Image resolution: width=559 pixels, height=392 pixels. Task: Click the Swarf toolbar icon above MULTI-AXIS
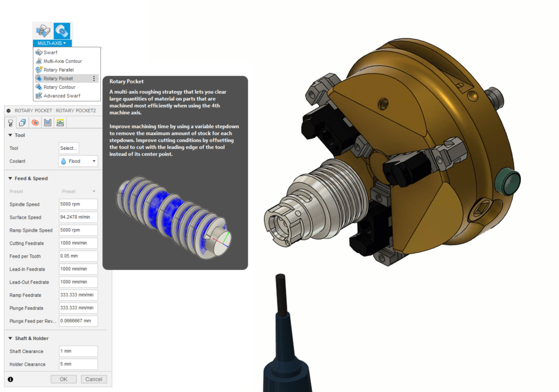pyautogui.click(x=43, y=31)
